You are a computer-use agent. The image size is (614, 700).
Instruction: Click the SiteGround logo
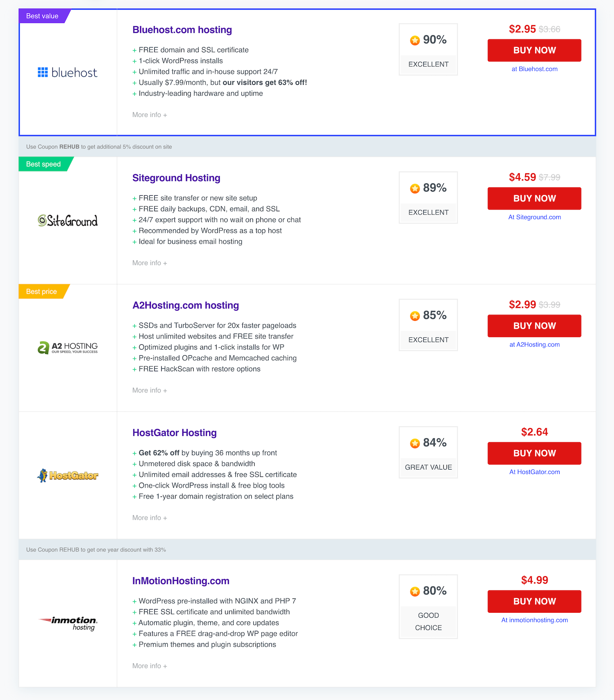68,221
